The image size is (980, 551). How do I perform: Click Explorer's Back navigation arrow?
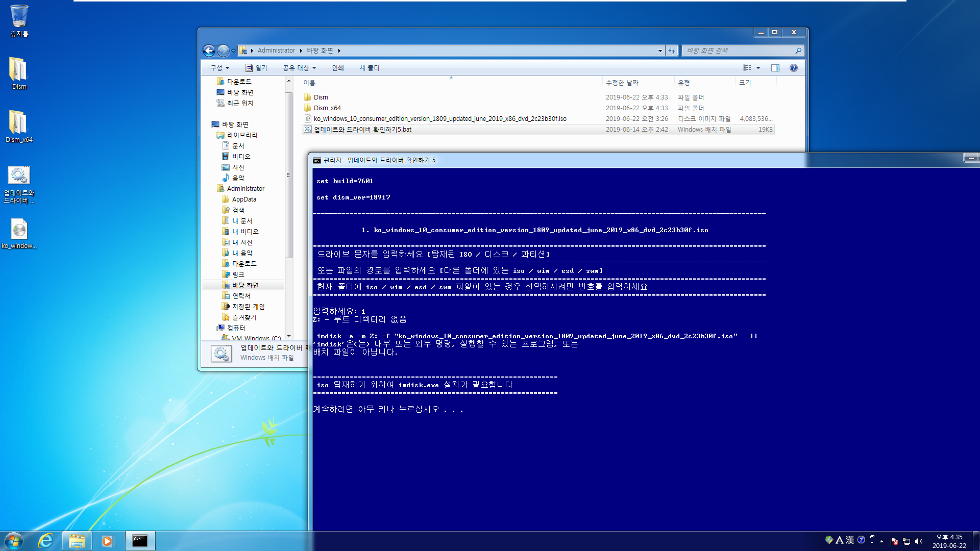click(x=209, y=51)
